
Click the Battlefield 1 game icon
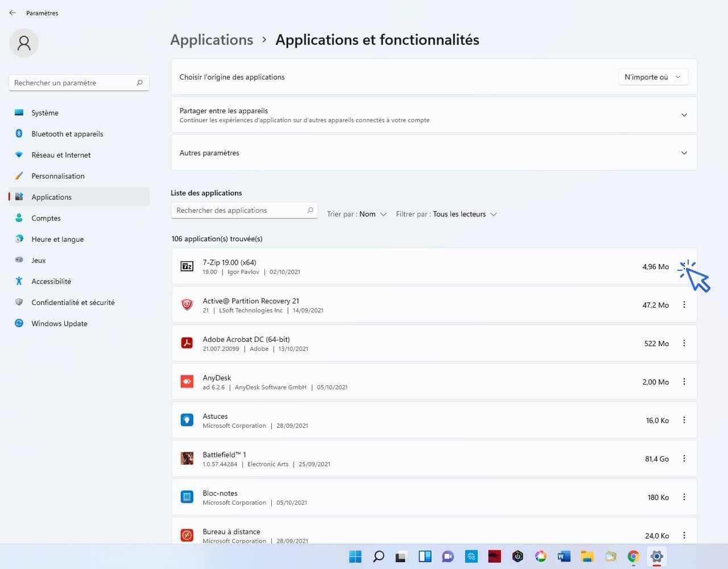pos(187,459)
